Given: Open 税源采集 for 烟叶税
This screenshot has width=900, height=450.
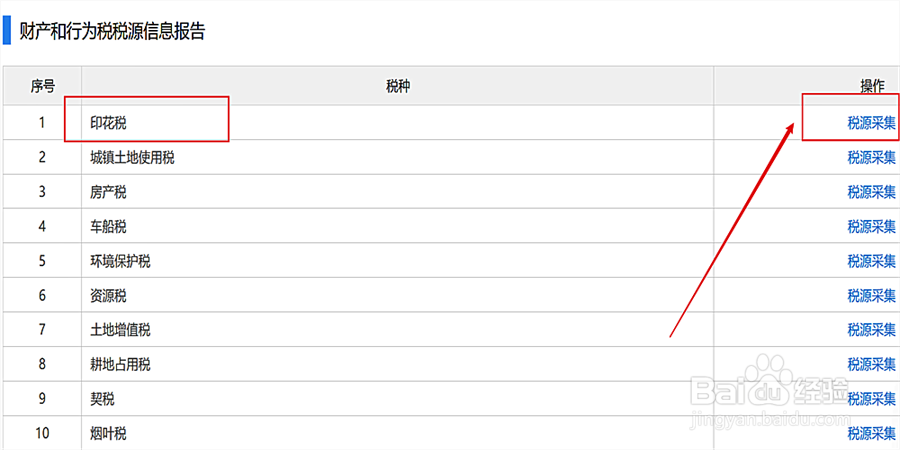Looking at the screenshot, I should (871, 433).
